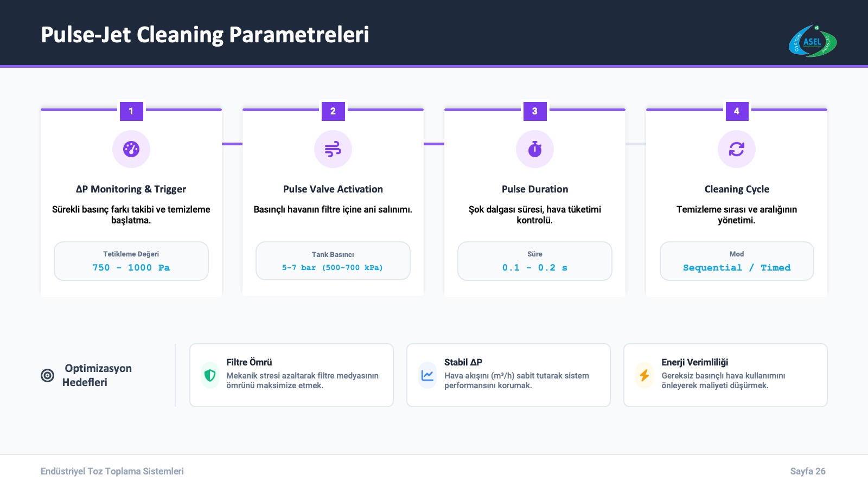Click the line chart icon beside Stabil ΔP
Viewport: 868px width, 488px height.
coord(427,375)
